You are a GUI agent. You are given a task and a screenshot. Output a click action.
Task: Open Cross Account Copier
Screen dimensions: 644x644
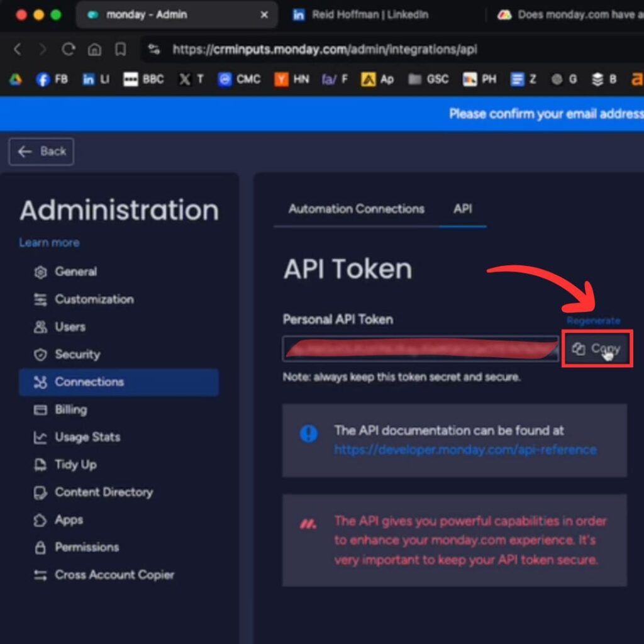104,575
